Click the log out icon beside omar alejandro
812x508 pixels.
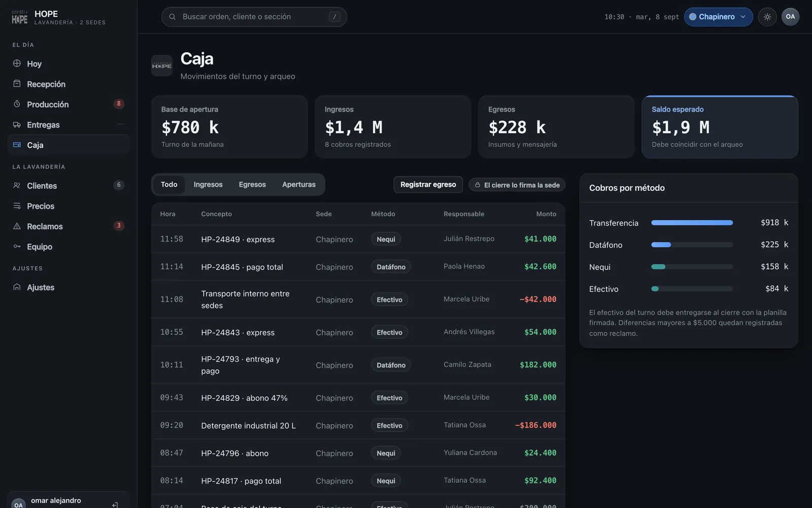115,504
